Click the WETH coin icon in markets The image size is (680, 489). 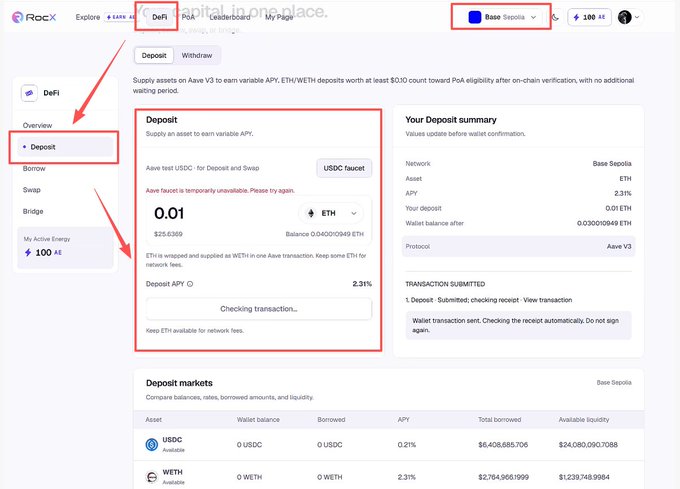coord(152,477)
